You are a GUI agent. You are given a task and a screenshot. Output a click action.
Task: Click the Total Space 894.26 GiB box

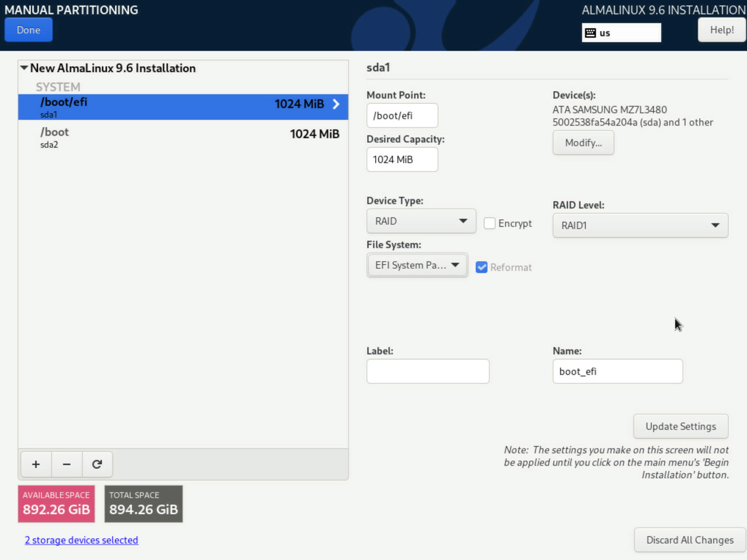143,504
